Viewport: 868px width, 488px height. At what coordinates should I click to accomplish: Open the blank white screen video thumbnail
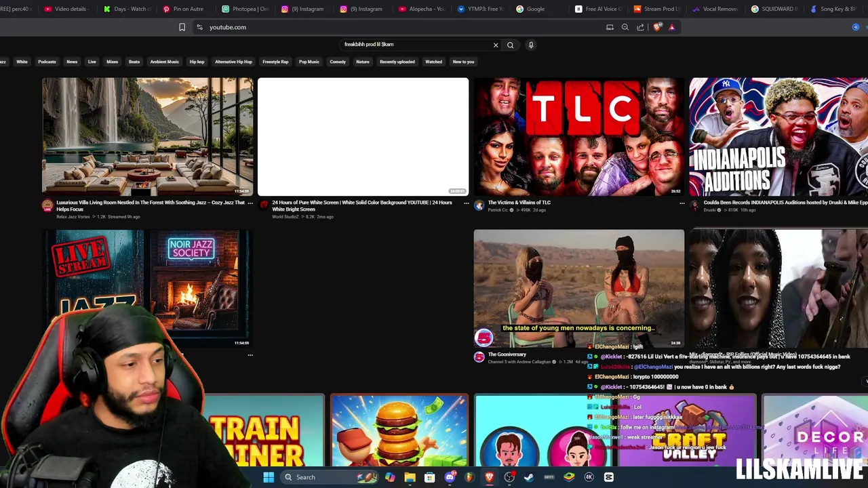tap(363, 136)
